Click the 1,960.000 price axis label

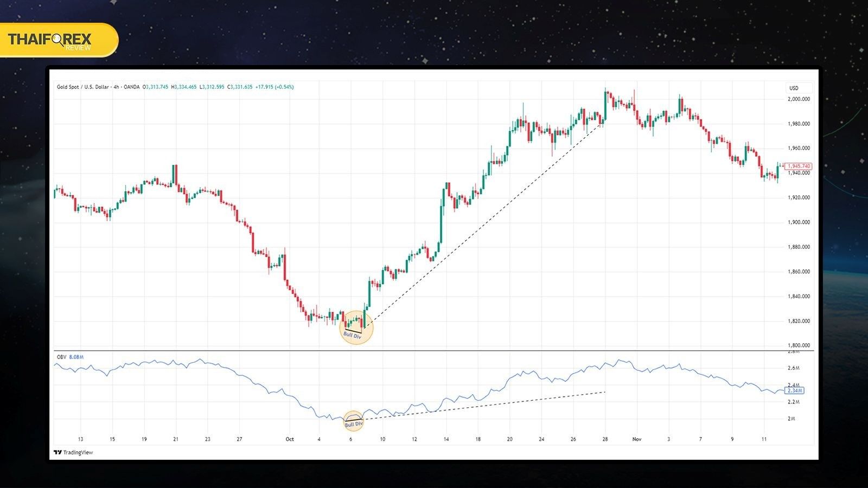coord(799,148)
